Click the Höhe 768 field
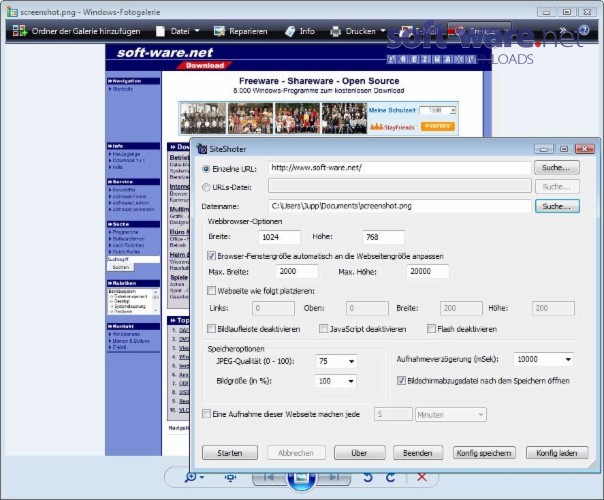604x500 pixels. (x=383, y=237)
